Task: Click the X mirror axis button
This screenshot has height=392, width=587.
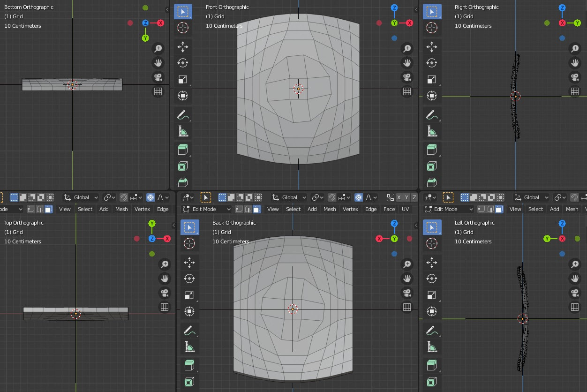Action: [x=399, y=197]
